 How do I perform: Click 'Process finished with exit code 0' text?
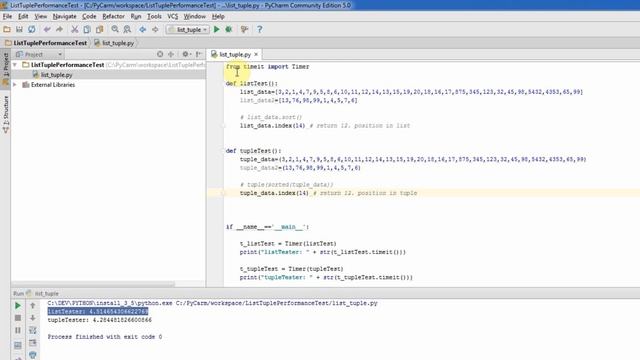point(105,337)
